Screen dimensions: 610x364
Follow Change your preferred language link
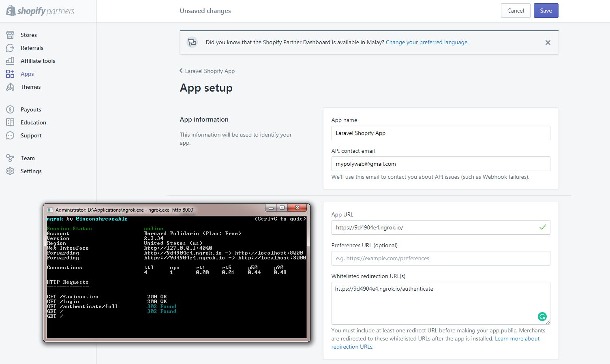(427, 42)
